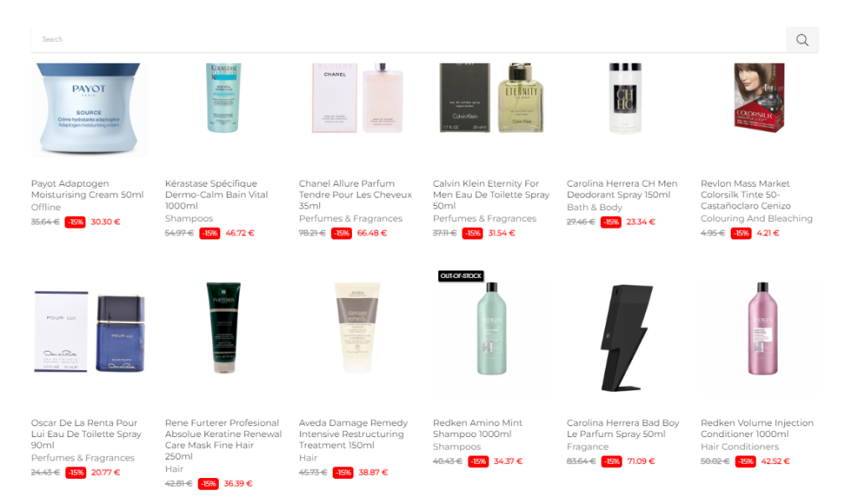Go to the Colouring And Bleaching category
Viewport: 858px width, 504px height.
coord(757,219)
